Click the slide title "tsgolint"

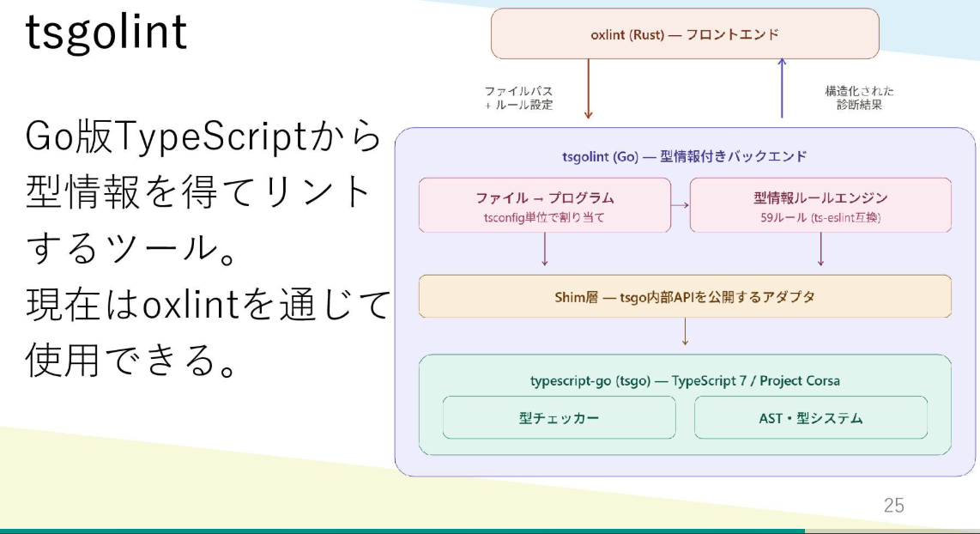[x=106, y=33]
